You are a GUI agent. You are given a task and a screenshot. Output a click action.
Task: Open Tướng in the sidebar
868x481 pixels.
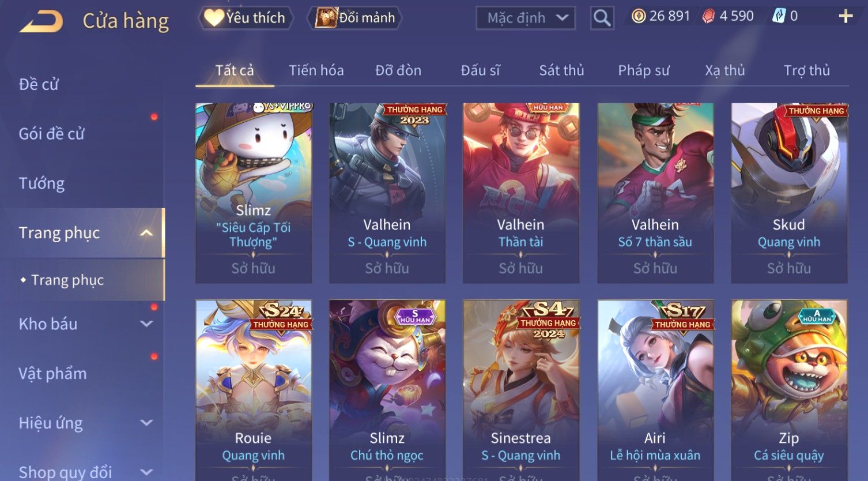tap(41, 183)
